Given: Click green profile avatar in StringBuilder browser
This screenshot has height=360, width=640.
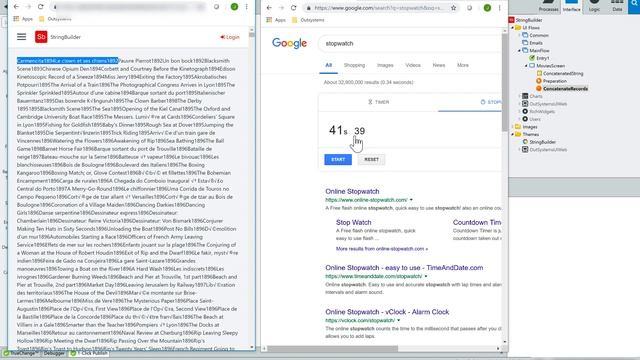Looking at the screenshot, I should click(x=234, y=7).
